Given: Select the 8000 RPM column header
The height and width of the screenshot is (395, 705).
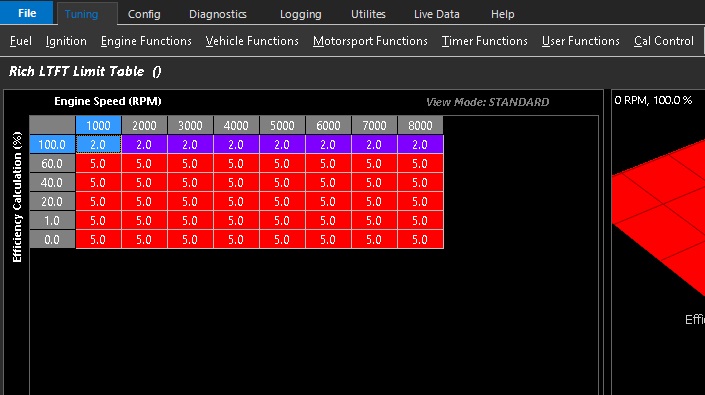Looking at the screenshot, I should click(420, 125).
